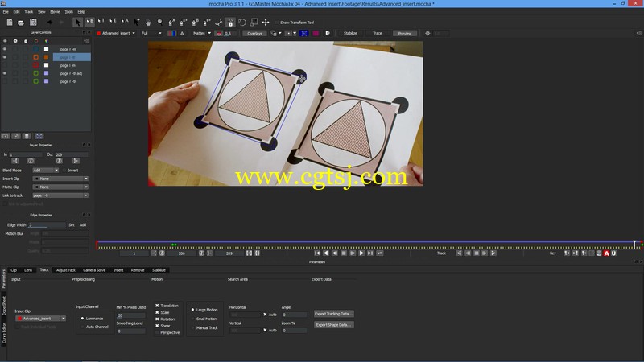The width and height of the screenshot is (644, 362).
Task: Switch to the Stabilize tab
Action: point(159,270)
